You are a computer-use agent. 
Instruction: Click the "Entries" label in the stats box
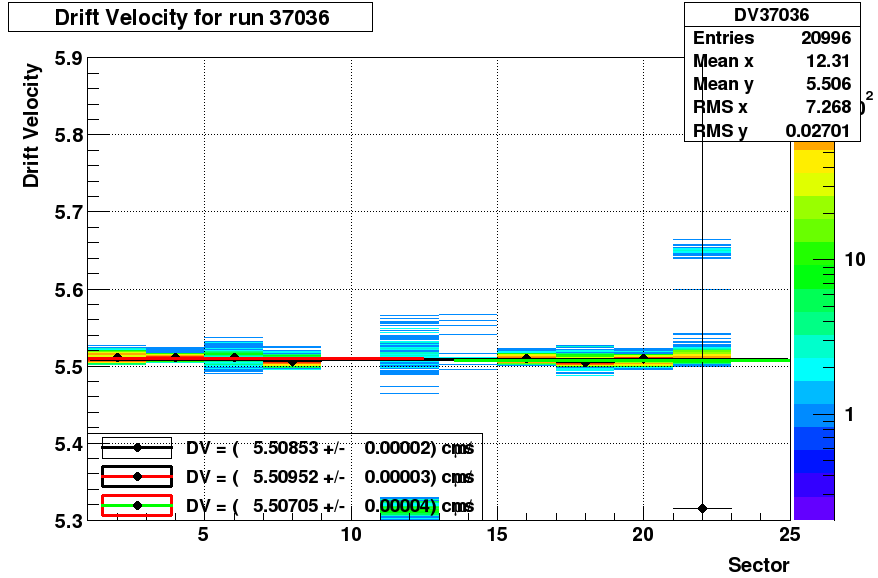click(x=723, y=38)
